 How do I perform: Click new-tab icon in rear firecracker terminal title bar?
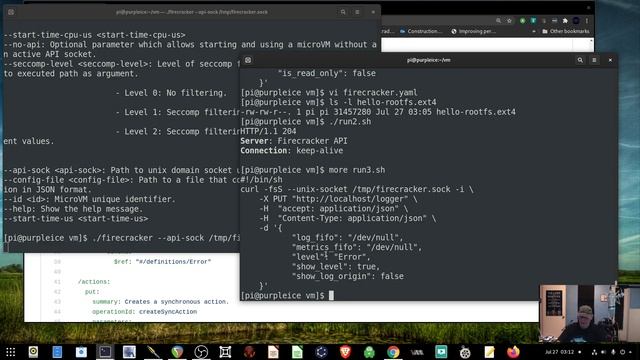(11, 12)
